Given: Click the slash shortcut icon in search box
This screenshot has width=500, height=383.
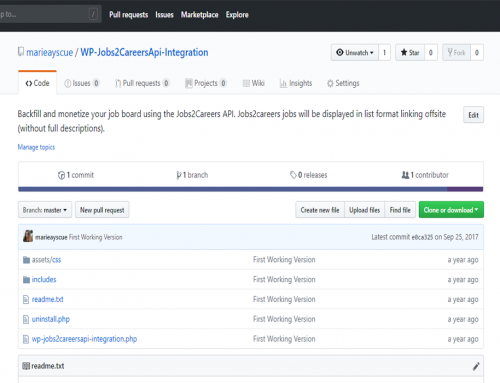Looking at the screenshot, I should pos(93,14).
